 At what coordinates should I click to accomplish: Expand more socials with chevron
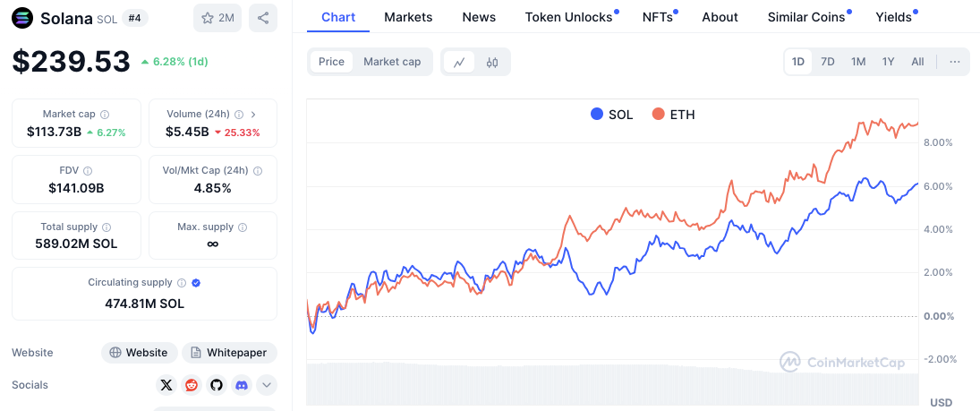coord(266,385)
